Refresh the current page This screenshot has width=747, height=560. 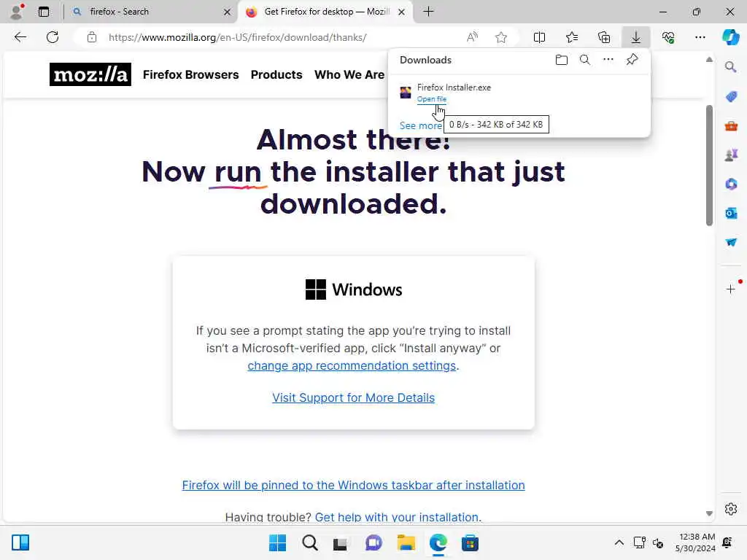(53, 37)
